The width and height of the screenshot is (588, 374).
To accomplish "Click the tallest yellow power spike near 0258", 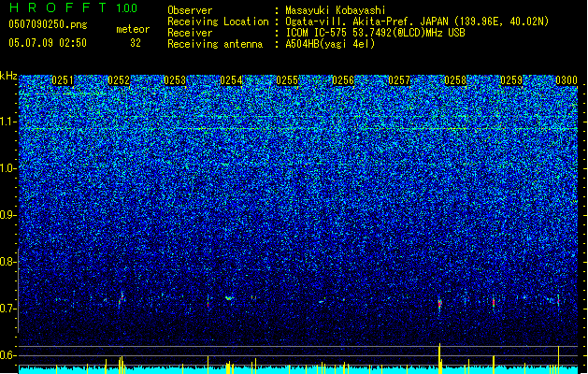I will [439, 358].
